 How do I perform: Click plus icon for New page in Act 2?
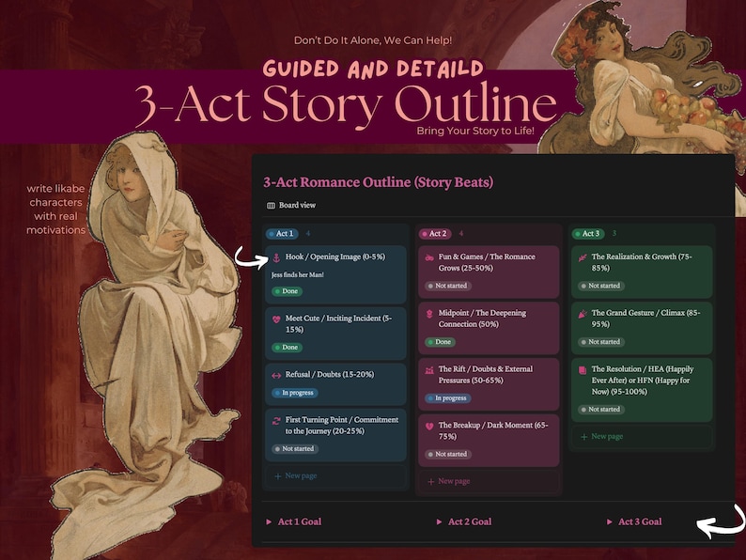point(431,481)
